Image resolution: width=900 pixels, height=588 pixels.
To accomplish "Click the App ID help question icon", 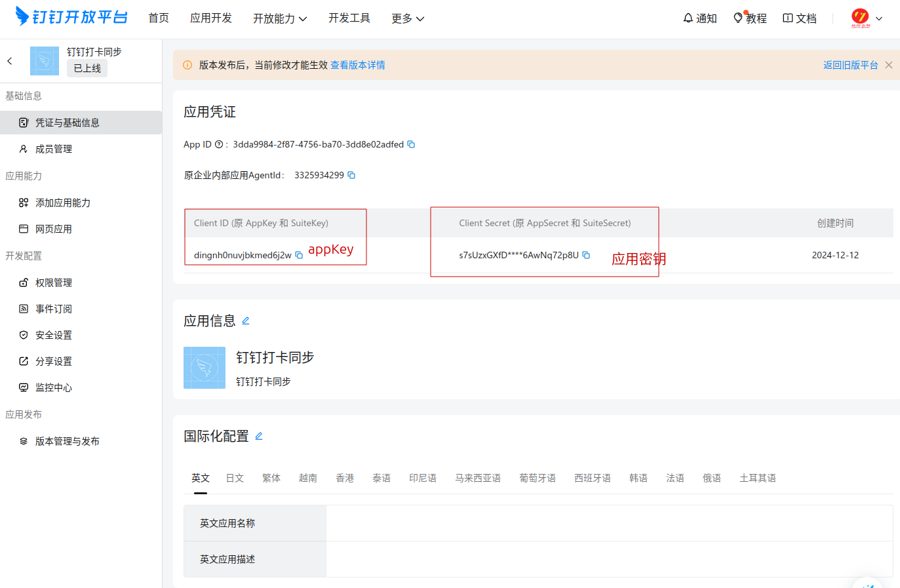I will pyautogui.click(x=219, y=144).
